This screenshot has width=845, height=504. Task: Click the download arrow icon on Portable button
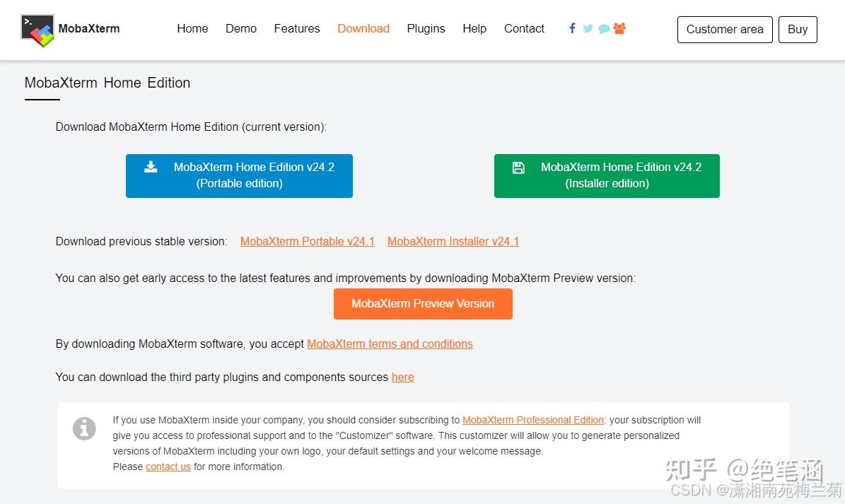[x=151, y=167]
